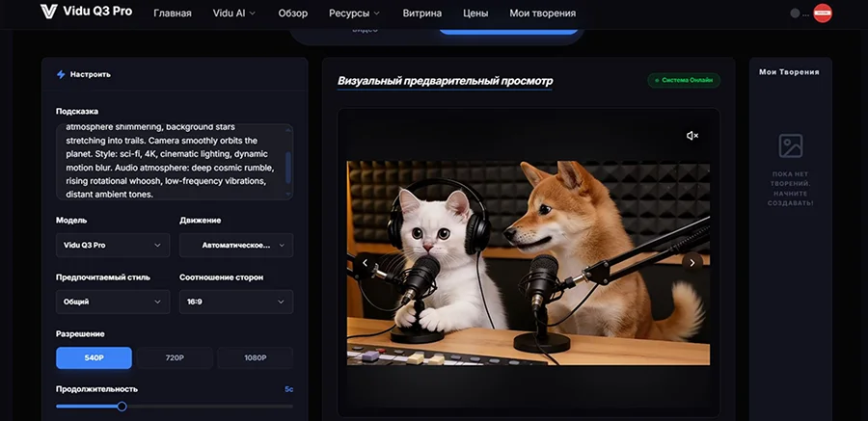Open the Мои творения nav link
This screenshot has width=868, height=421.
click(542, 13)
